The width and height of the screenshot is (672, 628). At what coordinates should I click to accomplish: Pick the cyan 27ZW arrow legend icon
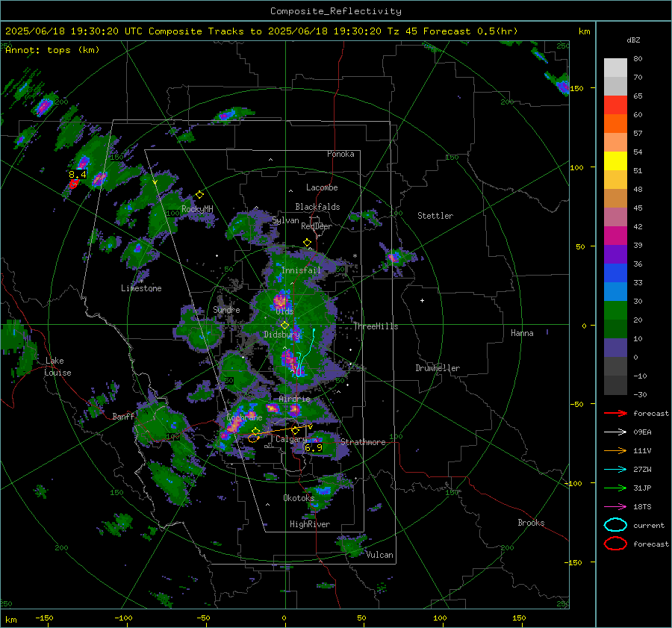pos(615,470)
